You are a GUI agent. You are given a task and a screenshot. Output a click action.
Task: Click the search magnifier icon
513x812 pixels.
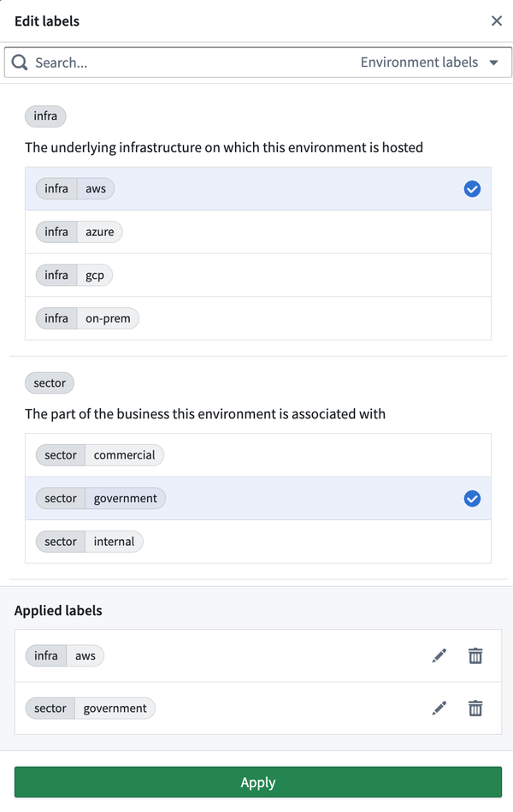pos(20,62)
